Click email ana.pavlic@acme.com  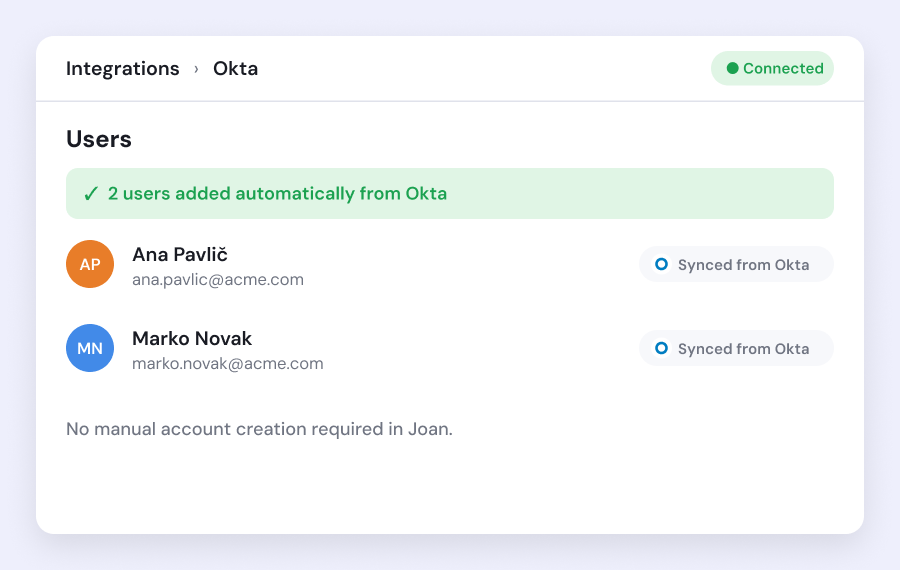[218, 280]
